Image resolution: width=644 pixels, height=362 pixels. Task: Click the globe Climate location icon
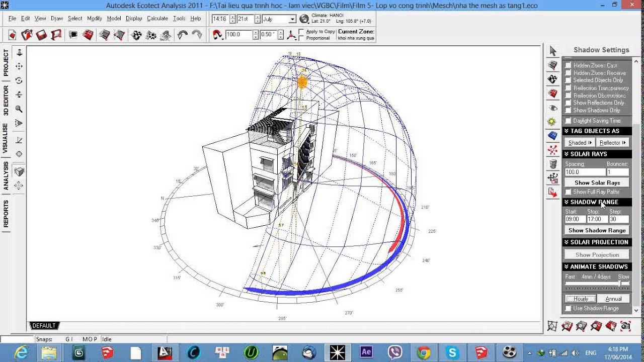point(304,19)
